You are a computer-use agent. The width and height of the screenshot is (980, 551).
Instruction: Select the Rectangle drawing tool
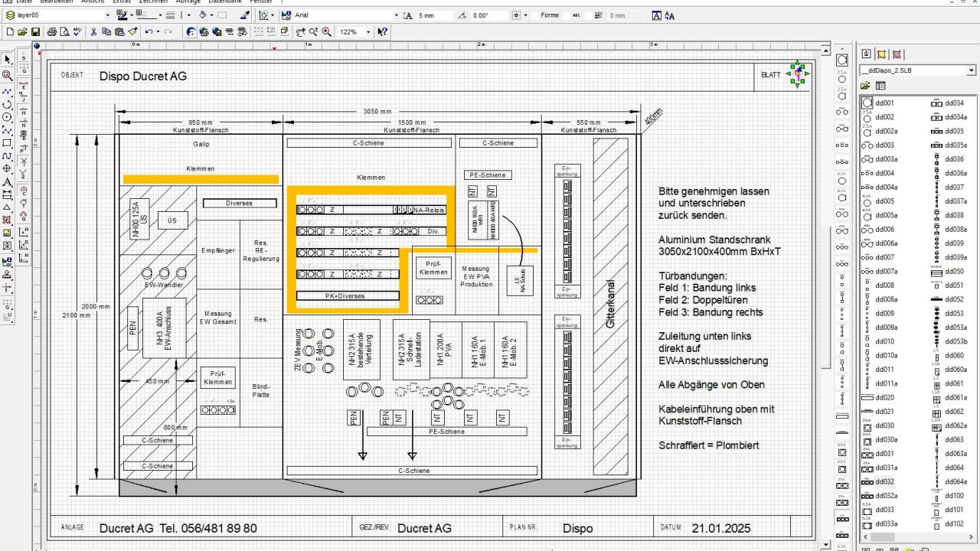(x=8, y=143)
